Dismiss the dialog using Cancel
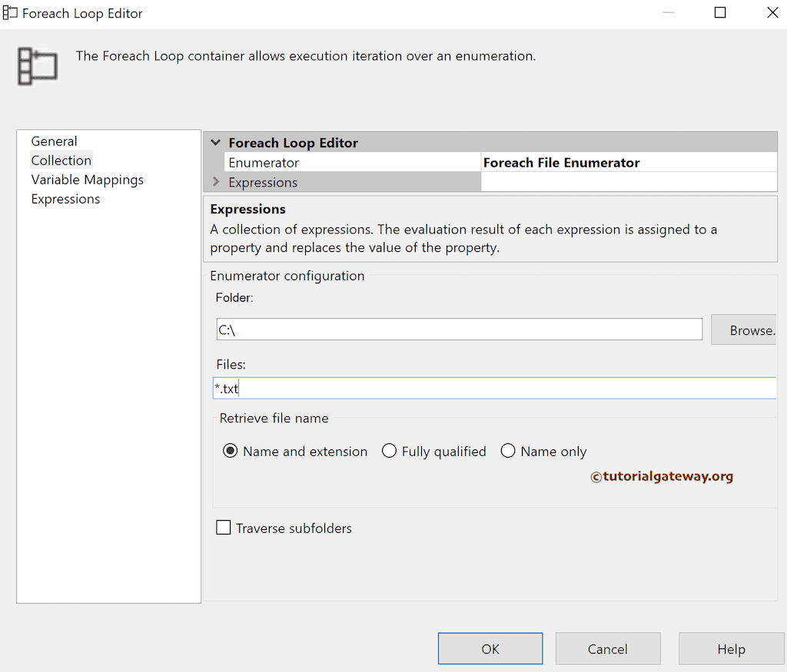Screen dimensions: 787x672 [607, 648]
